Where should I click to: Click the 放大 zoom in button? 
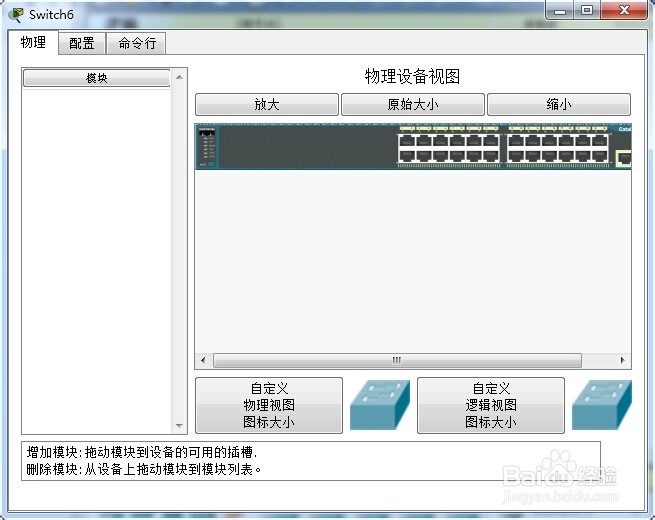(x=267, y=104)
